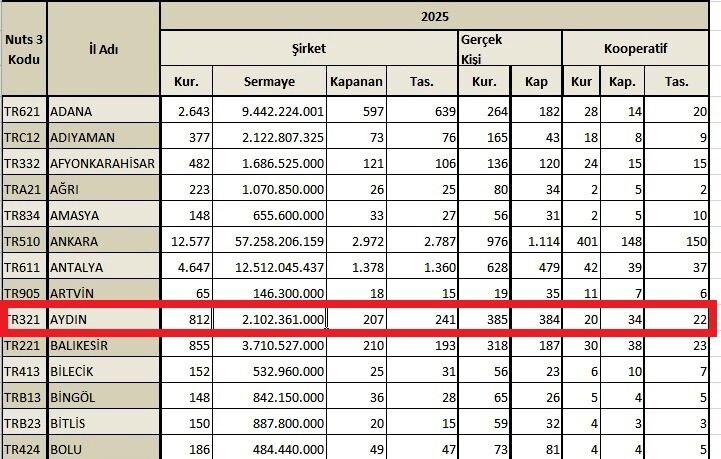
Task: Click the Gerçek Kişi header cell
Action: (x=510, y=48)
